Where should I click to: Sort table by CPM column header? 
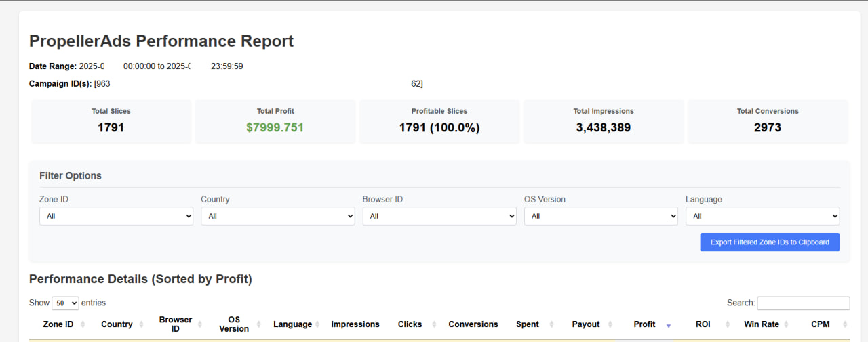coord(821,324)
